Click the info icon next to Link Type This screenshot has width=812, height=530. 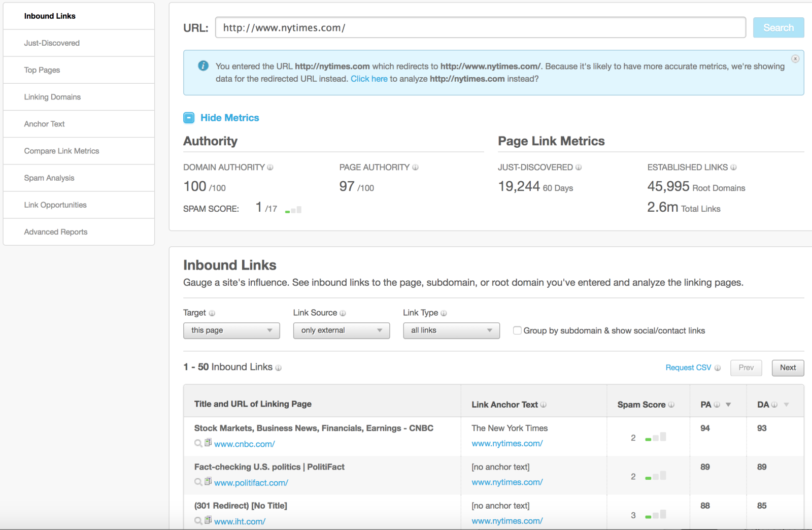point(444,313)
